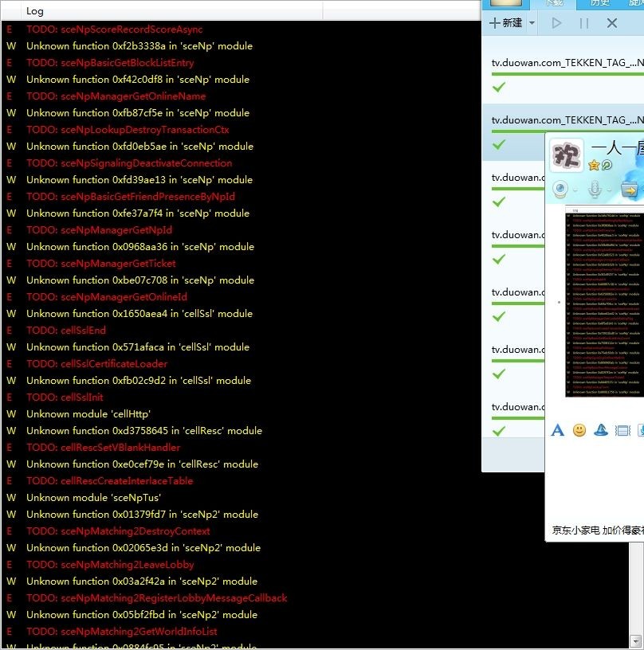Click the blue wizard hat icon
644x650 pixels.
tap(601, 430)
